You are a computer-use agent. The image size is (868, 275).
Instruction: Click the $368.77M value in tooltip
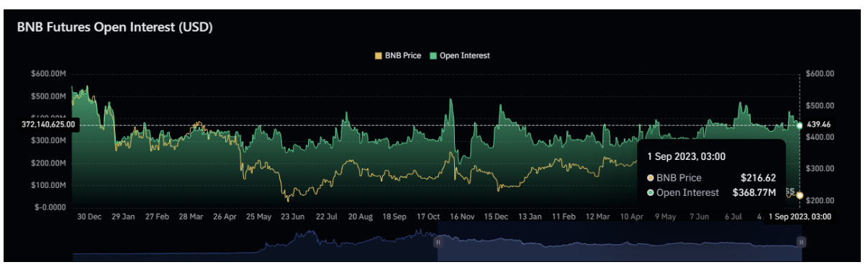click(x=754, y=193)
